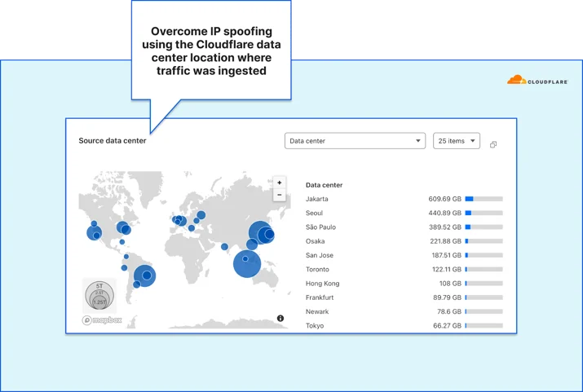The width and height of the screenshot is (583, 392).
Task: Click the Jakarta traffic bar
Action: pos(484,199)
